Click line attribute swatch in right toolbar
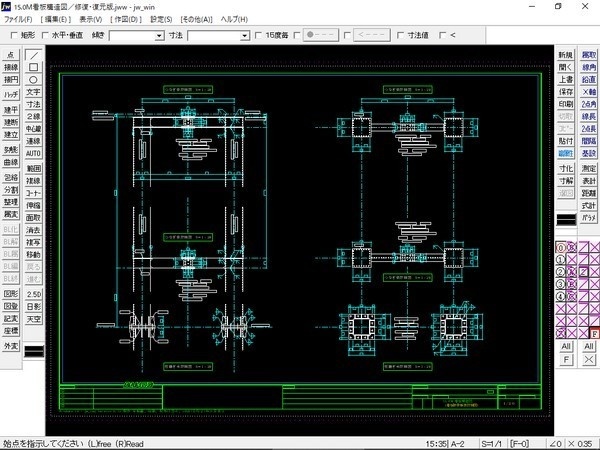The width and height of the screenshot is (600, 450). [566, 220]
